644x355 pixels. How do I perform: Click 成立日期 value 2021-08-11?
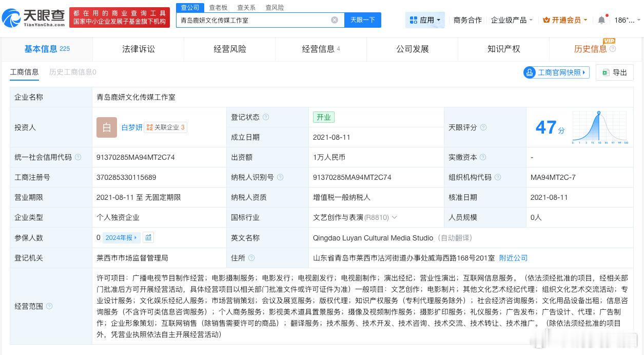click(331, 137)
